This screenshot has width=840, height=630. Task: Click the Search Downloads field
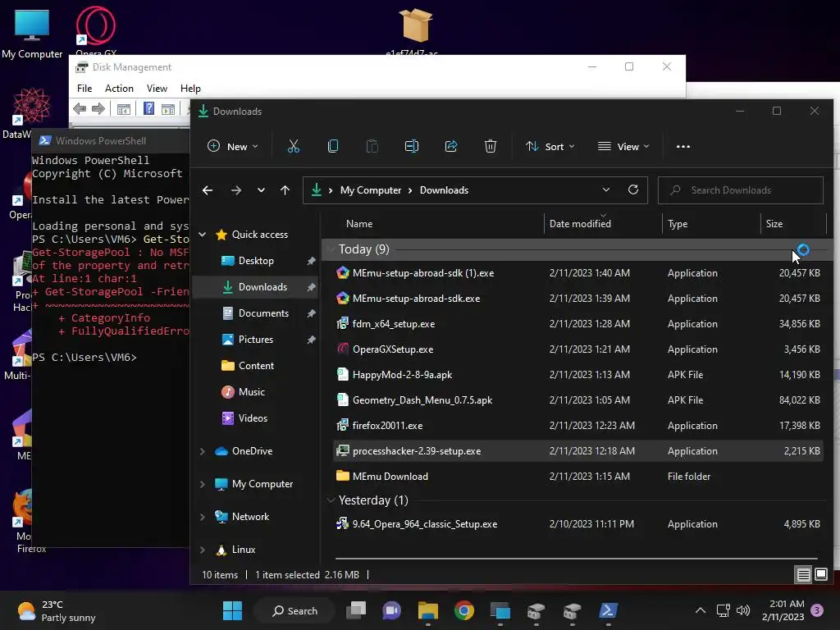tap(741, 190)
